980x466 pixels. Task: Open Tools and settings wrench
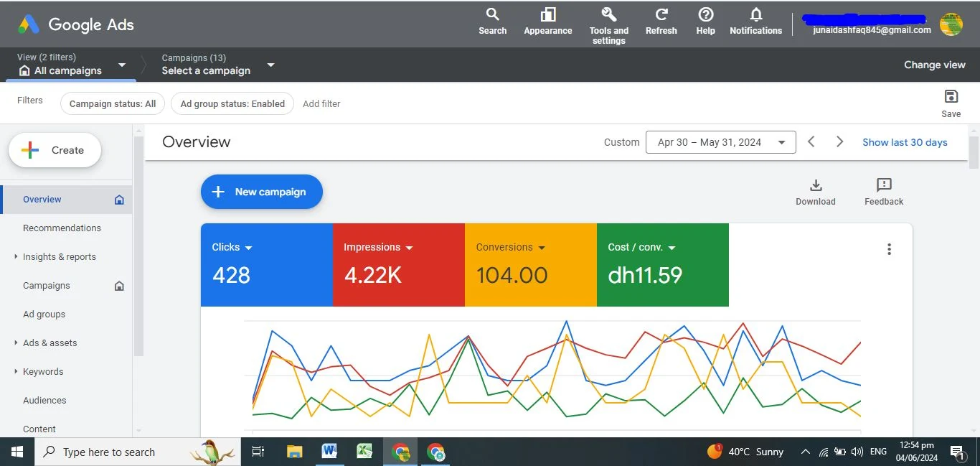(608, 26)
